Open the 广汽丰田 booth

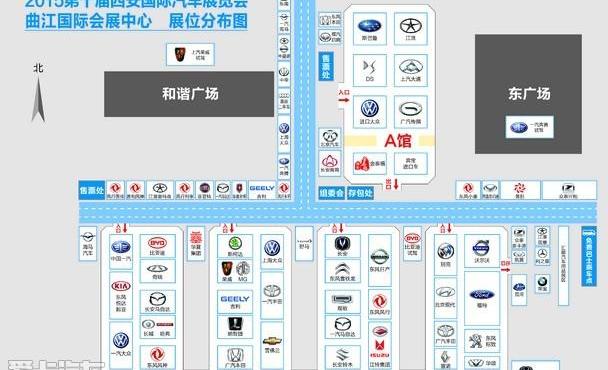coord(445,334)
